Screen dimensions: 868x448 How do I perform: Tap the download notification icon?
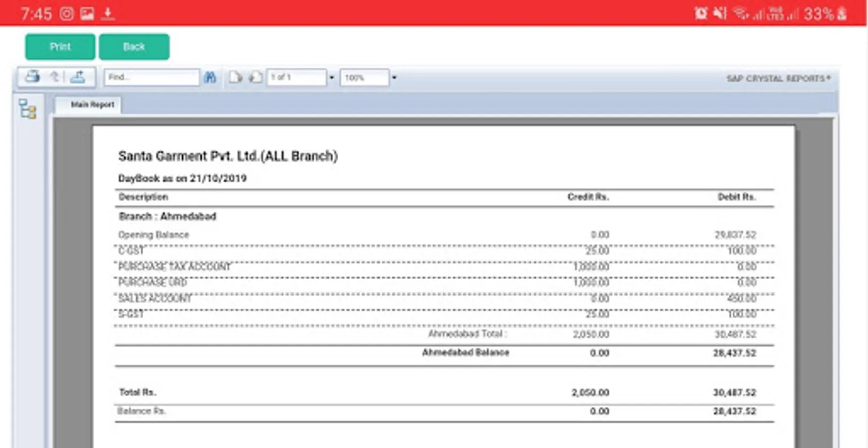(107, 13)
